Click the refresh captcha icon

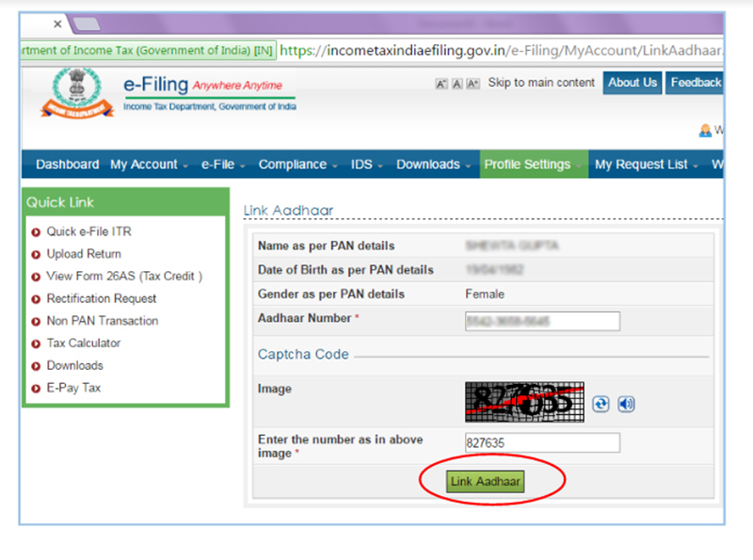(601, 404)
